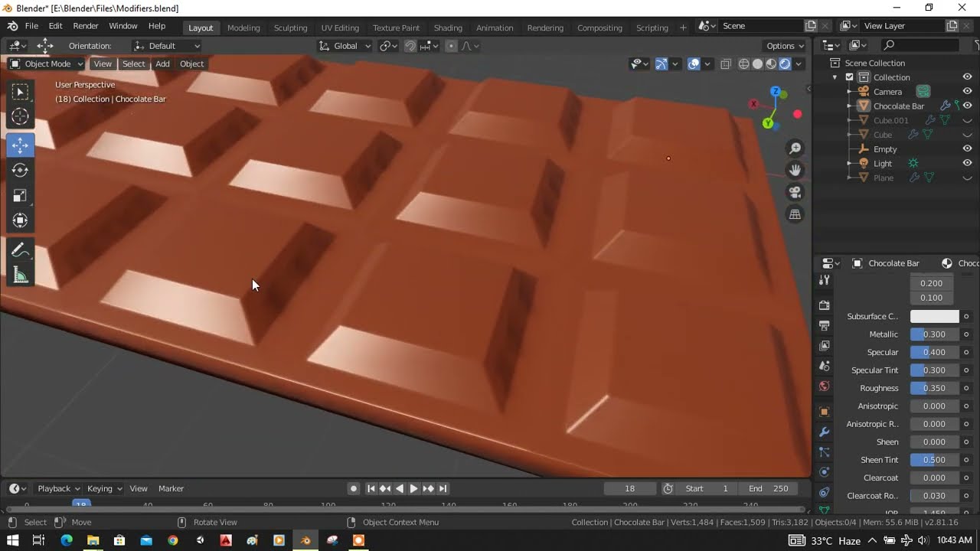This screenshot has width=980, height=551.
Task: Click the auto-keying record button
Action: pos(353,488)
